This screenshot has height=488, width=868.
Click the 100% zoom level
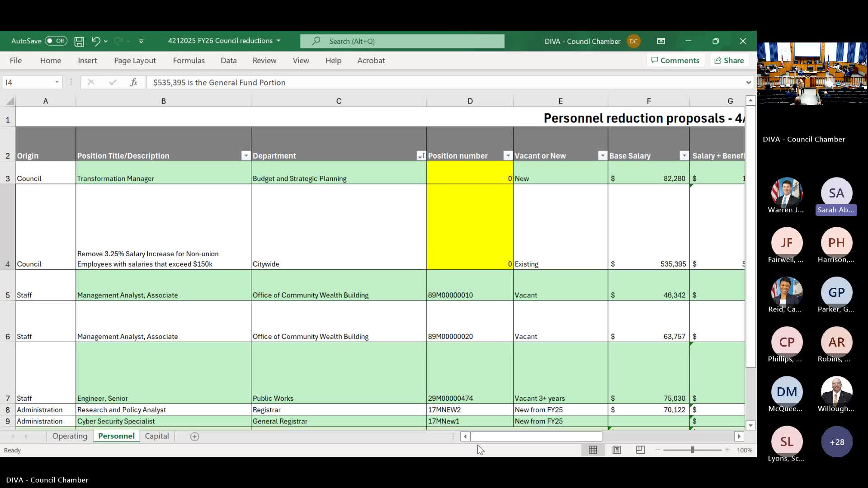[745, 450]
